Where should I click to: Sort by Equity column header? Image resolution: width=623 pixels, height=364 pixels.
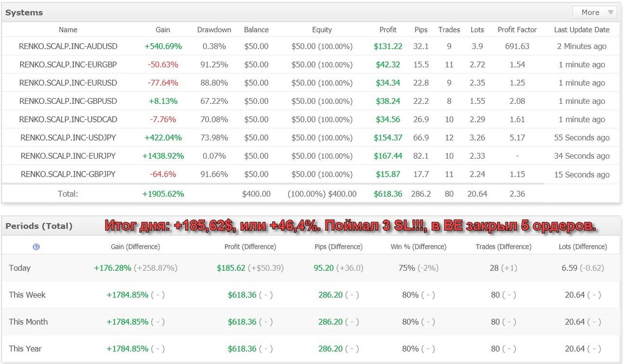[322, 30]
